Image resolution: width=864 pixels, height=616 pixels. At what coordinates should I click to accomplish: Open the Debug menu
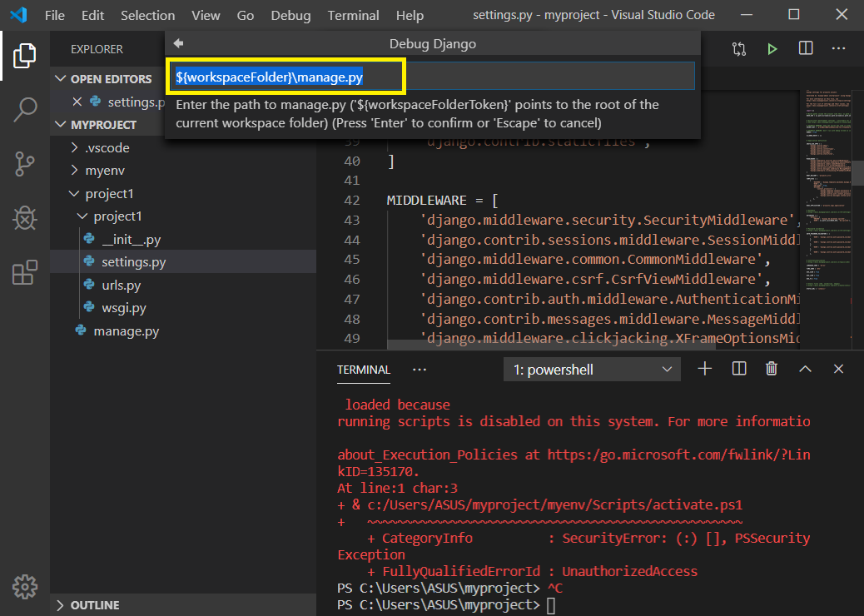point(290,15)
